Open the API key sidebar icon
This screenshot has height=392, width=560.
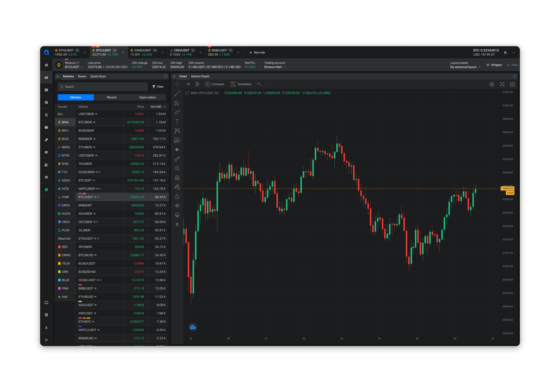click(x=46, y=140)
